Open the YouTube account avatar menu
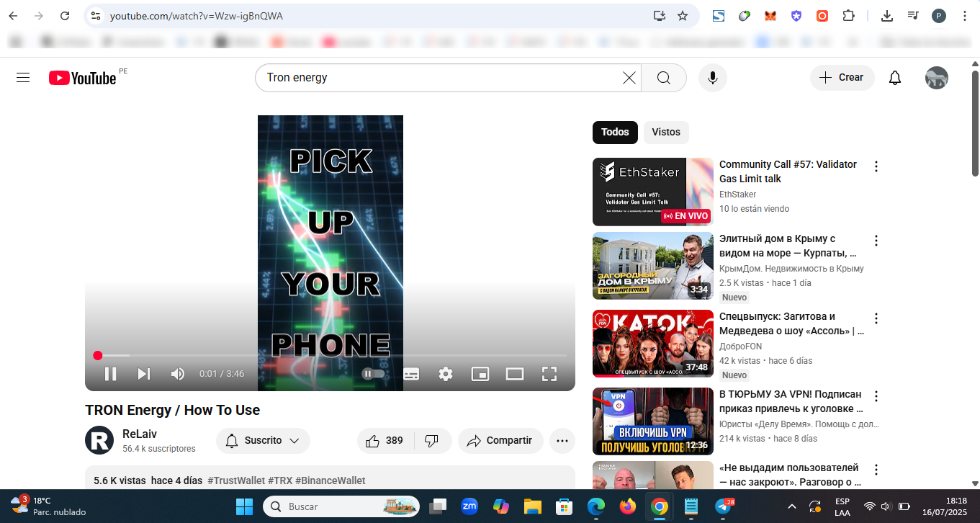The width and height of the screenshot is (980, 523). [937, 78]
